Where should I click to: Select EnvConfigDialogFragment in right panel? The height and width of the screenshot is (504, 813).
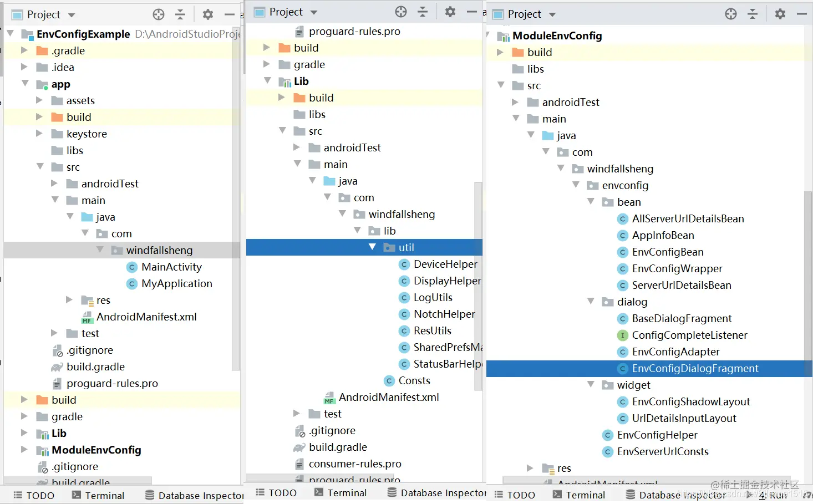coord(649,369)
